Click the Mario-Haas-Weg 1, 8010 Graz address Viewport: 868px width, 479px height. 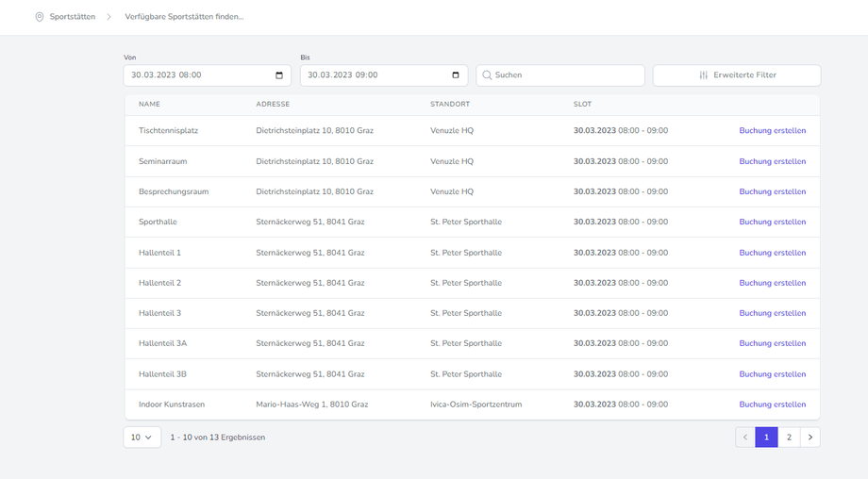(x=312, y=405)
